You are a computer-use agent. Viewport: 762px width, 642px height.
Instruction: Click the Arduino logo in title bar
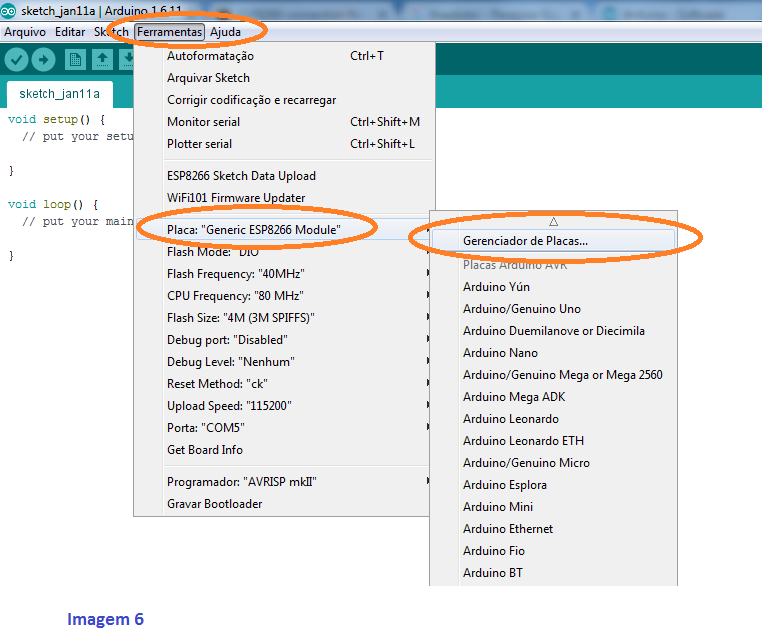click(x=8, y=10)
